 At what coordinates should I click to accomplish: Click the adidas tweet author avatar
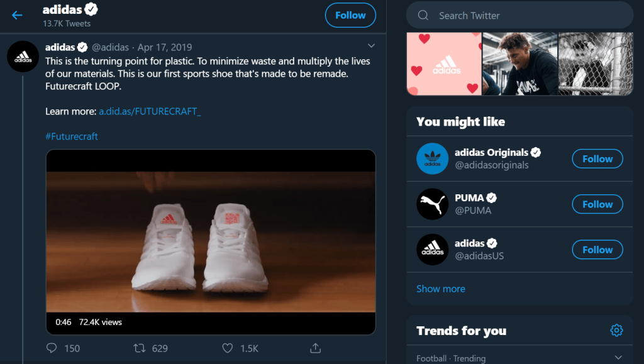point(23,58)
